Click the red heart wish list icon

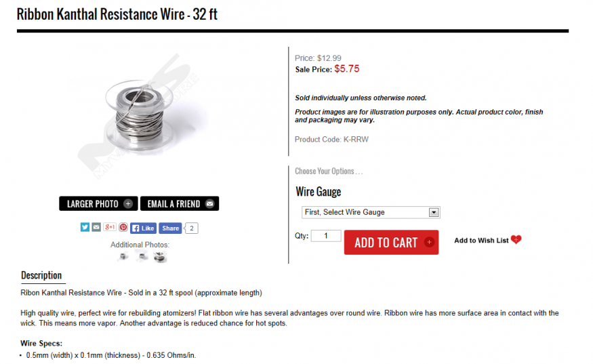click(516, 240)
